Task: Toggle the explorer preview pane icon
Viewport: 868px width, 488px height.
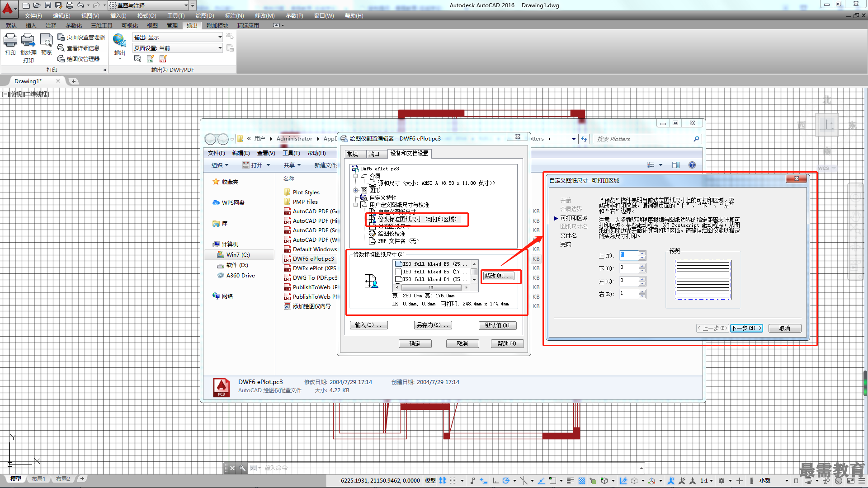Action: [x=676, y=165]
